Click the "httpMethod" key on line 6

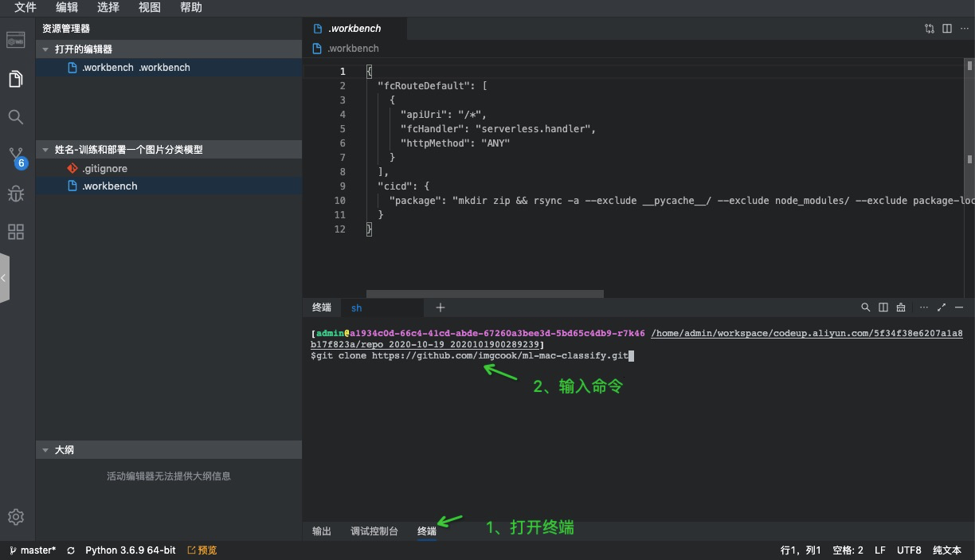(x=436, y=143)
